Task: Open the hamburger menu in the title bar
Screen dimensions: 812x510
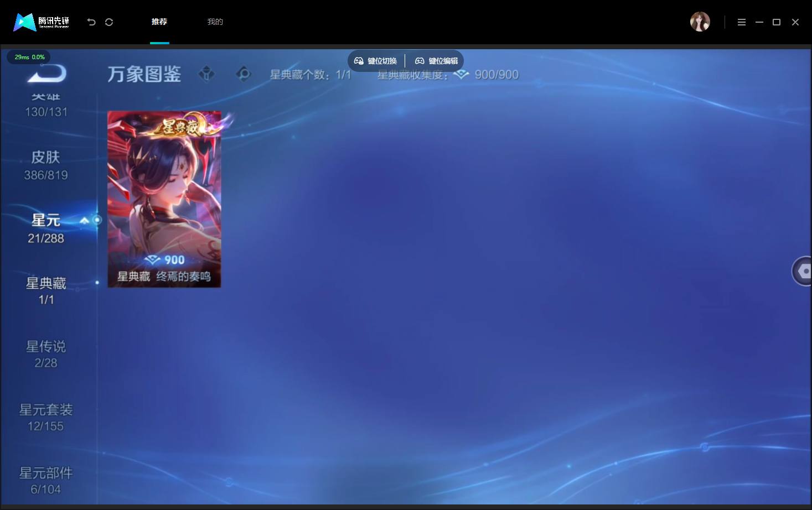Action: pos(742,22)
